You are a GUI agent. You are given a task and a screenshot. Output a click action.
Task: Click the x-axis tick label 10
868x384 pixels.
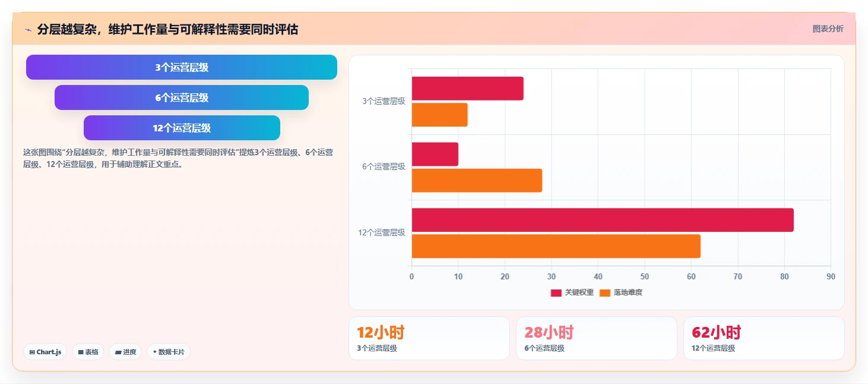click(458, 276)
